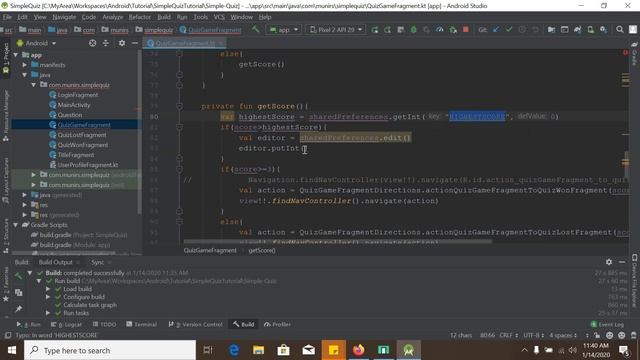Click the hammer icon in Build panel sidebar
The height and width of the screenshot is (360, 640).
(x=18, y=276)
